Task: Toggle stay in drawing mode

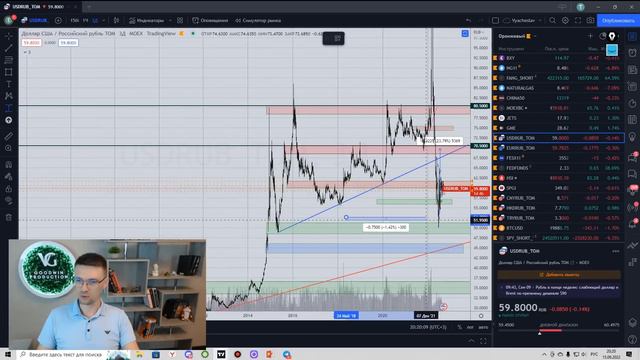Action: pyautogui.click(x=9, y=176)
